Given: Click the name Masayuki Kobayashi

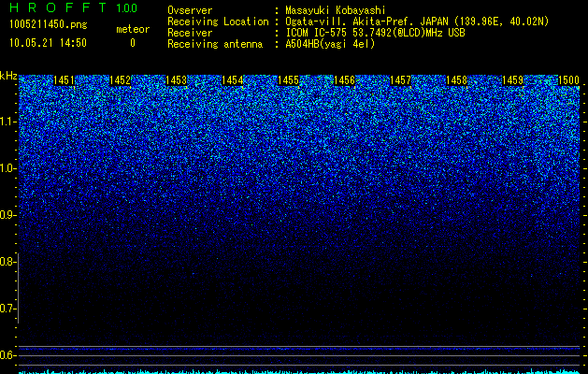Looking at the screenshot, I should [336, 10].
